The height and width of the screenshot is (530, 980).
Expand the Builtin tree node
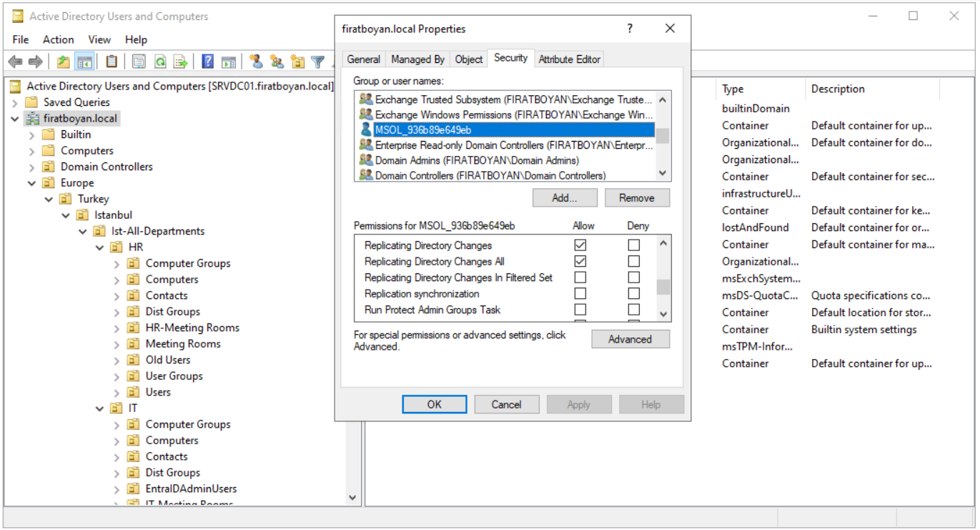[32, 134]
